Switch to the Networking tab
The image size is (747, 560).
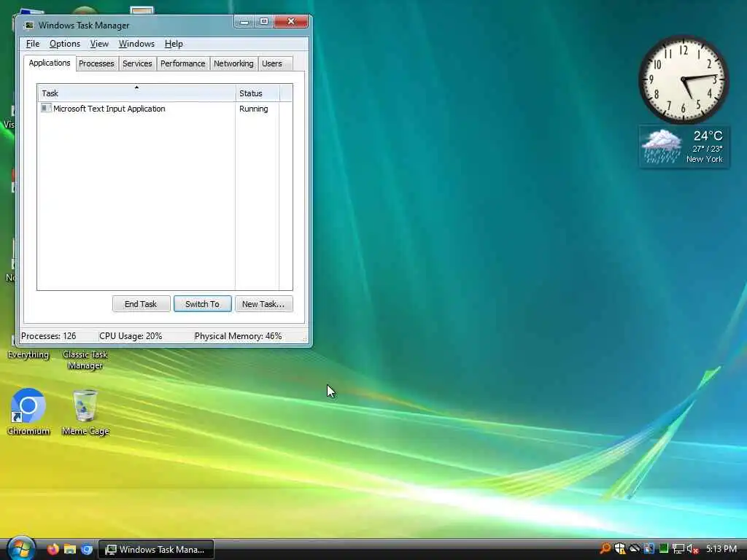pyautogui.click(x=233, y=63)
